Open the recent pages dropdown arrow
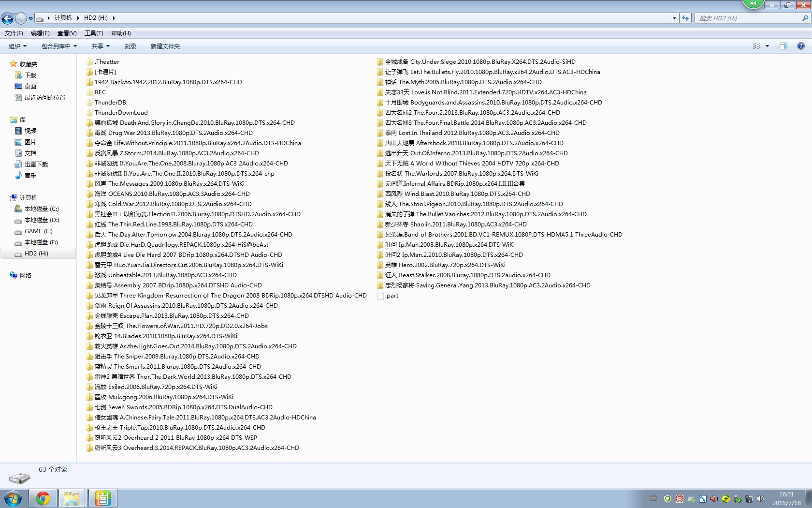 [30, 19]
